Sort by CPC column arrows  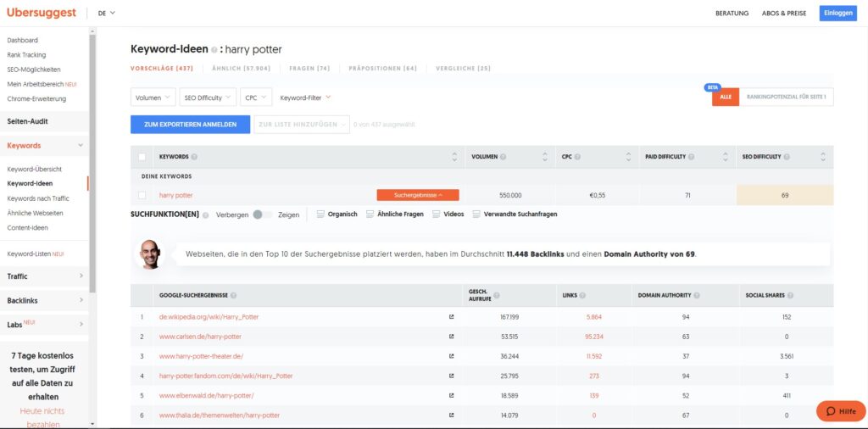tap(628, 157)
